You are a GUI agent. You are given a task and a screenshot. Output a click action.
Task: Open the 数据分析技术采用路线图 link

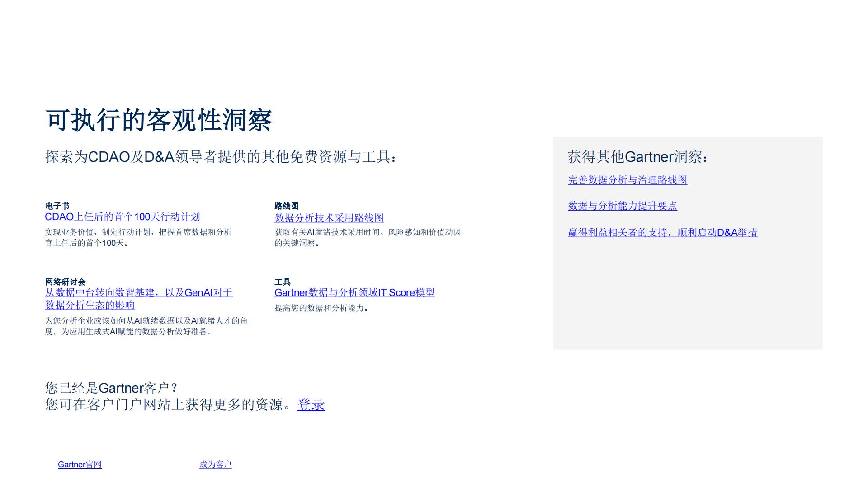(x=329, y=218)
